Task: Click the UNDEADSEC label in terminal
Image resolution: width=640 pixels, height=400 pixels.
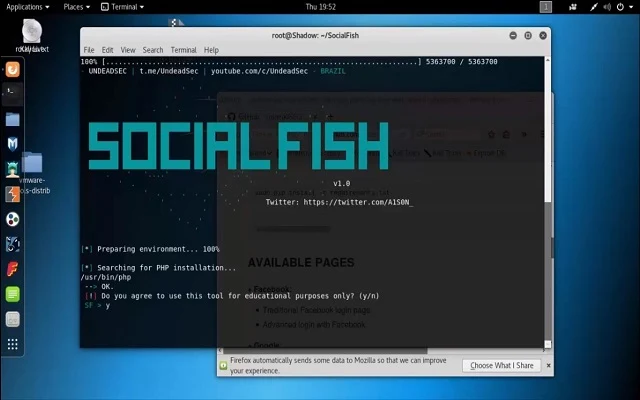Action: pyautogui.click(x=108, y=71)
